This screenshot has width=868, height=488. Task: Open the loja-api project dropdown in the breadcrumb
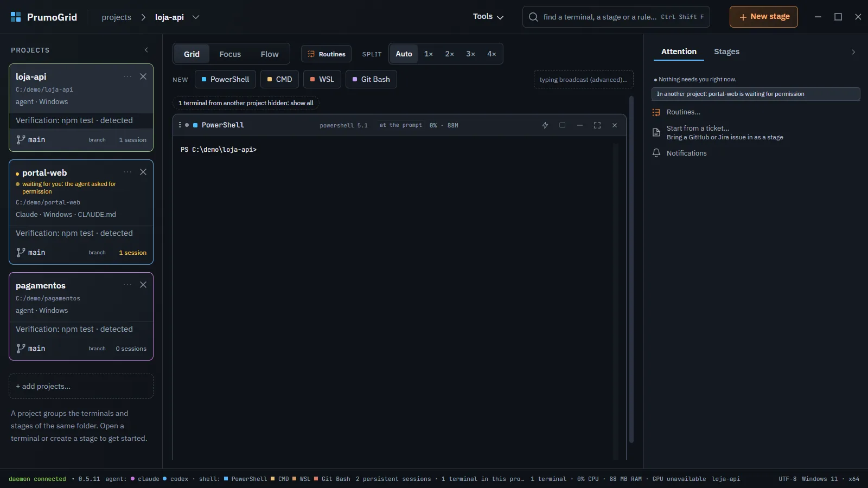(196, 17)
